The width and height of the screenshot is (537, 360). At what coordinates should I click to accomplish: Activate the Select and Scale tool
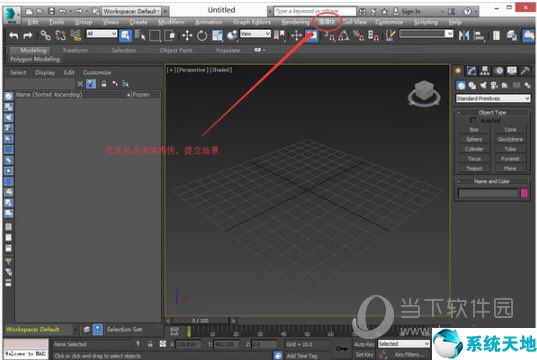217,35
